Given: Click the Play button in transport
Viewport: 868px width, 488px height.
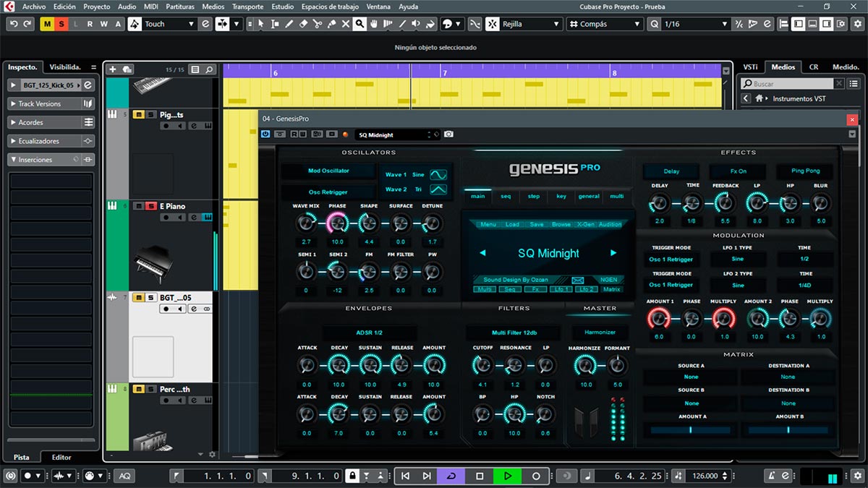Looking at the screenshot, I should (507, 476).
